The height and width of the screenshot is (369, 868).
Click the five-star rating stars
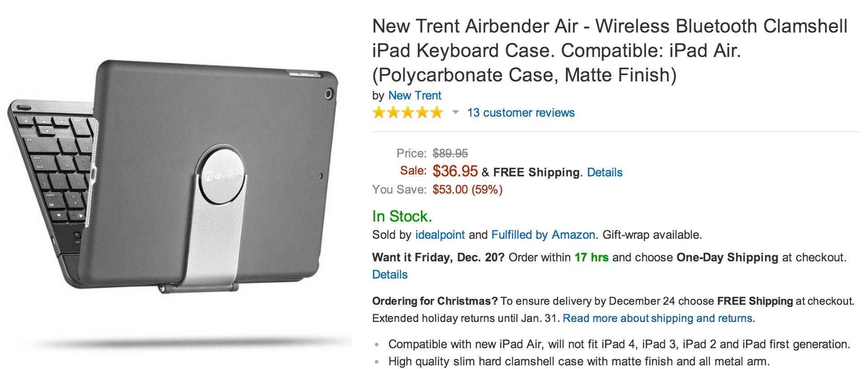tap(407, 112)
